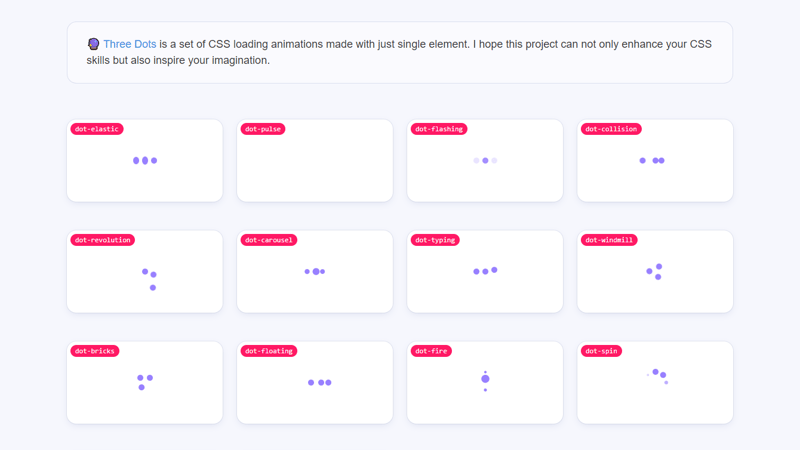This screenshot has width=800, height=450.
Task: Select the dot-floating label tag
Action: (269, 351)
